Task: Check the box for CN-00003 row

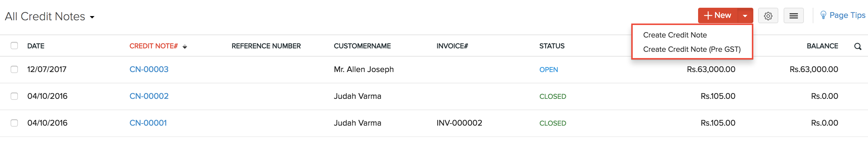Action: (14, 69)
